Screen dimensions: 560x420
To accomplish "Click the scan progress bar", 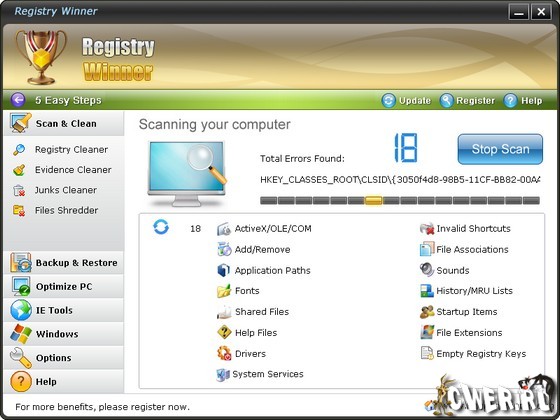I will (x=400, y=200).
